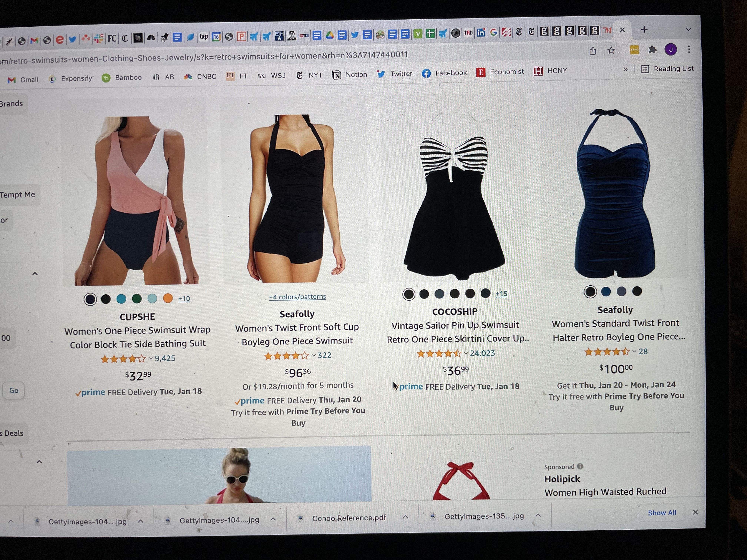Select the dark green swatch for CUPSHE swimsuit
The height and width of the screenshot is (560, 747).
[x=137, y=299]
